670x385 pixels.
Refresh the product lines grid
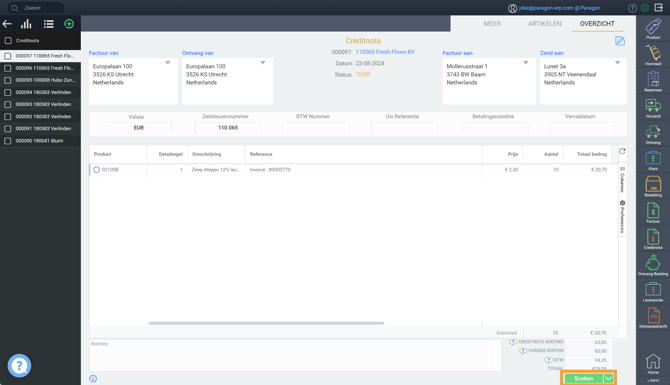[623, 151]
